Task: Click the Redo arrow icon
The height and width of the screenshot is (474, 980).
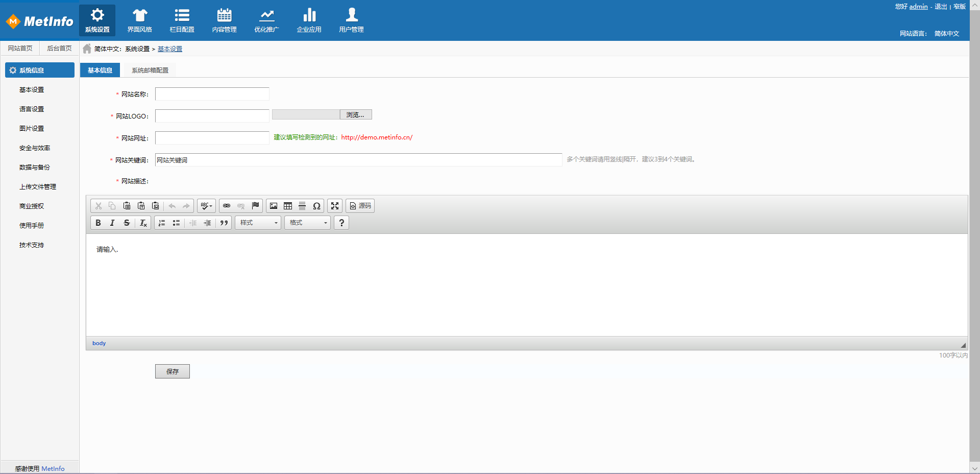Action: [186, 206]
